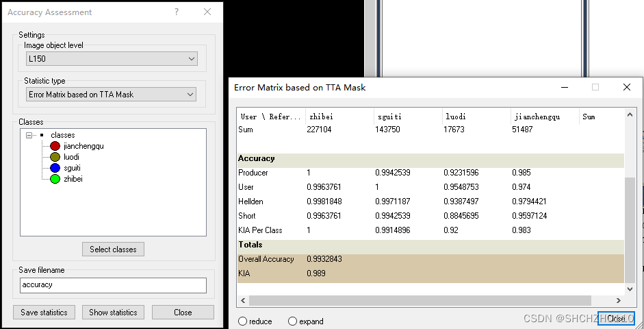Click the horizontal scrollbar thumb
Screen dimensions: 644x329
420,301
